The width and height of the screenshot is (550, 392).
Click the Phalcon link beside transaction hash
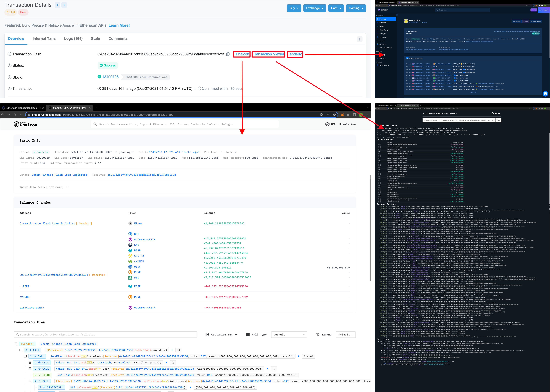(x=242, y=54)
